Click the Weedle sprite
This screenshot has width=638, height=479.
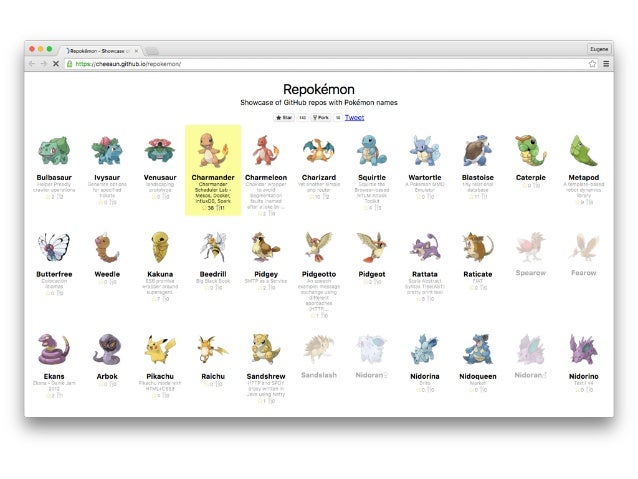[x=107, y=247]
